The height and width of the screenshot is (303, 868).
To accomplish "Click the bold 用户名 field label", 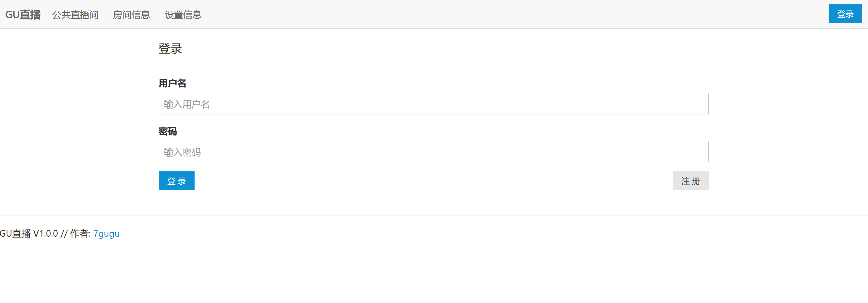I will coord(172,83).
